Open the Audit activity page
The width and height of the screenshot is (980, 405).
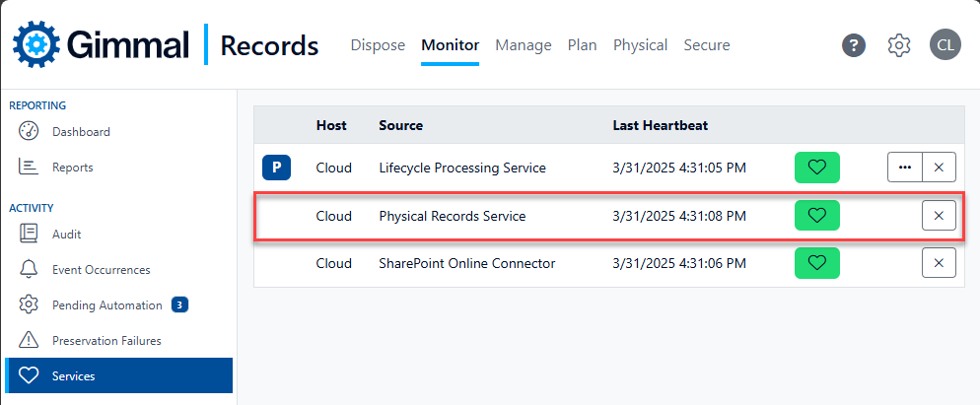pos(66,235)
